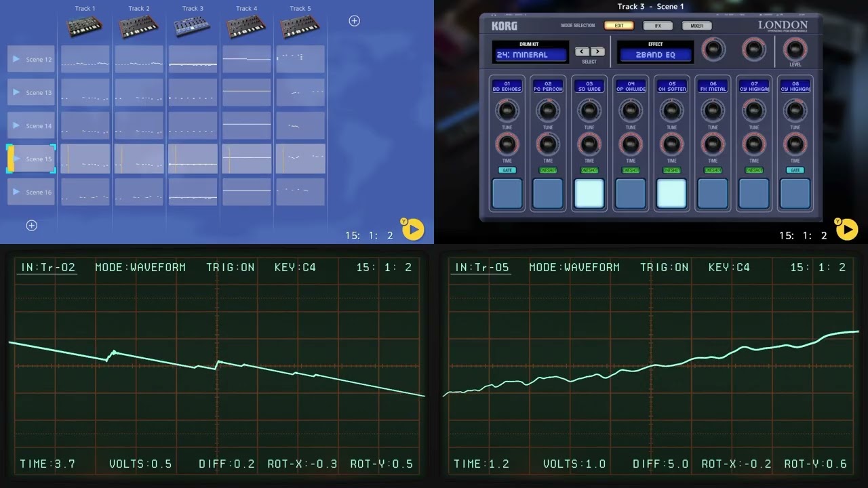This screenshot has height=488, width=868.
Task: Launch Scene 14
Action: 31,125
